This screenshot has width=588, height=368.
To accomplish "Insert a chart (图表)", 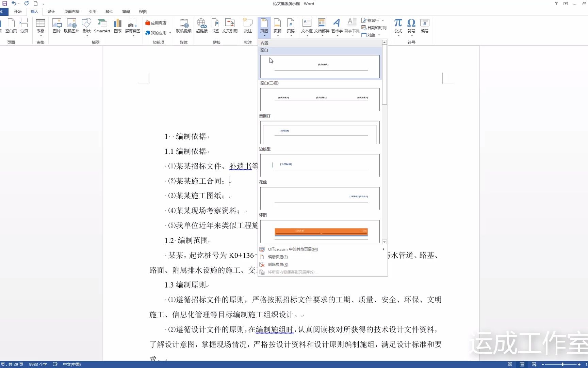I will (x=118, y=26).
